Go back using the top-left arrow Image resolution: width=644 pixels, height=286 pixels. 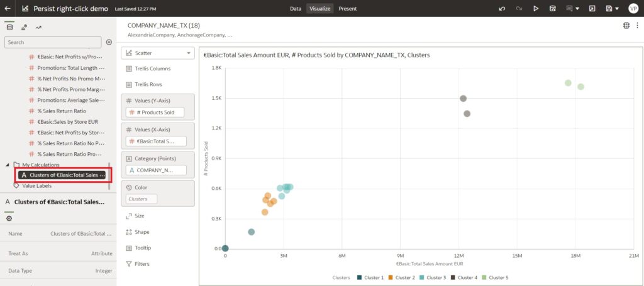[x=8, y=8]
